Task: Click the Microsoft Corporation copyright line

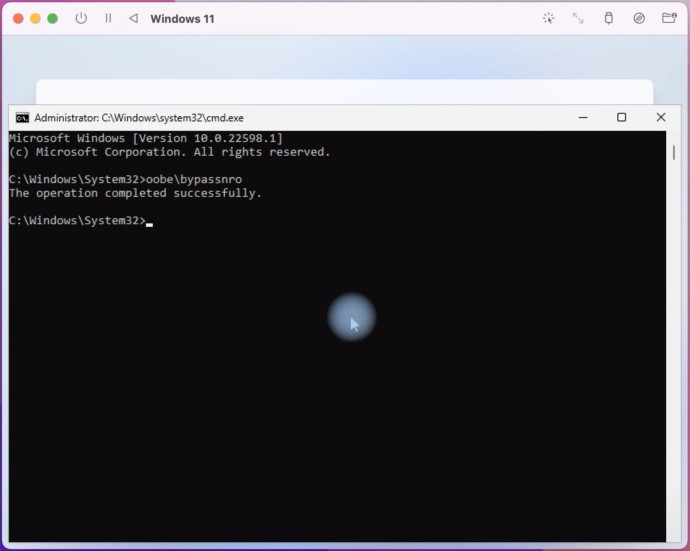Action: (x=170, y=152)
